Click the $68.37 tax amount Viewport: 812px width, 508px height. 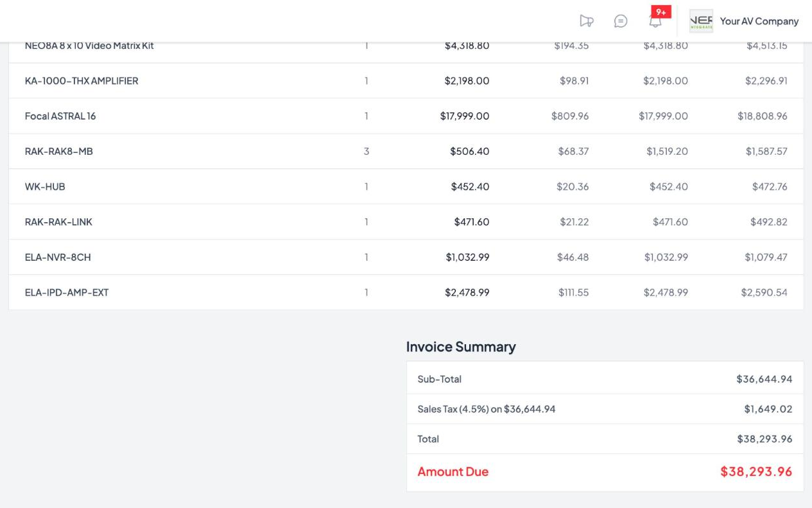pyautogui.click(x=573, y=152)
